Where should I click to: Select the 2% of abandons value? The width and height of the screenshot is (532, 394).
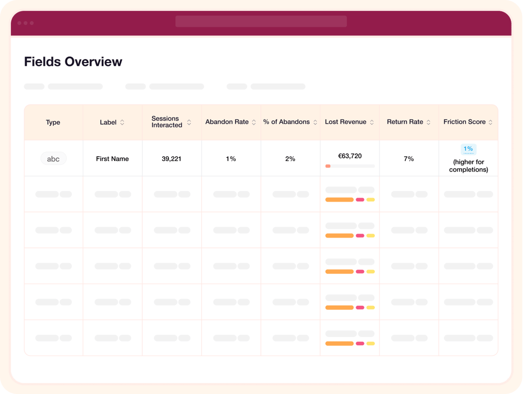290,159
